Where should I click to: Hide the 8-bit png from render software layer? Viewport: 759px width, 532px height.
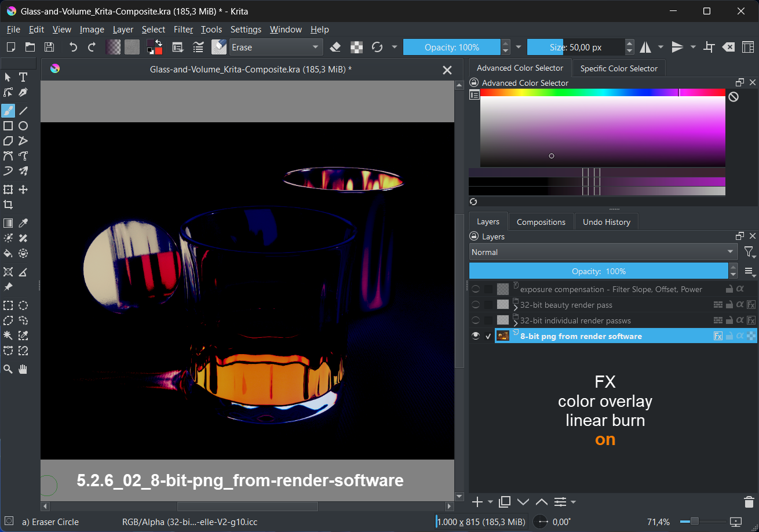click(476, 336)
